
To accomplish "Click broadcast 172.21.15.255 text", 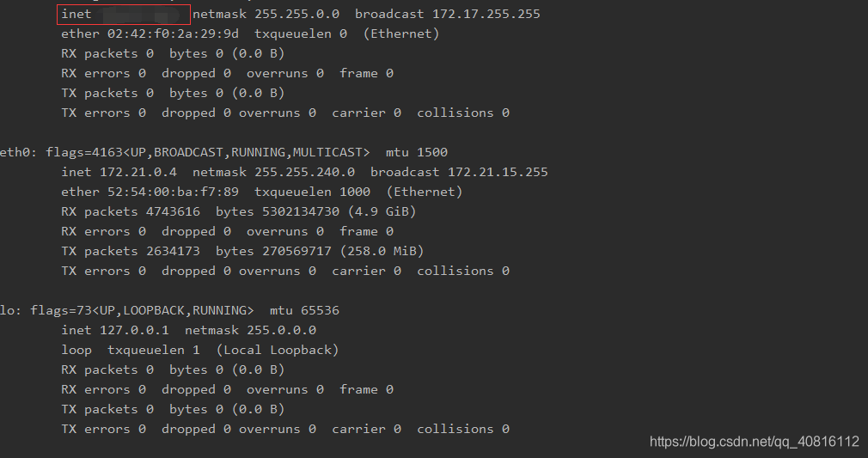I will 459,172.
